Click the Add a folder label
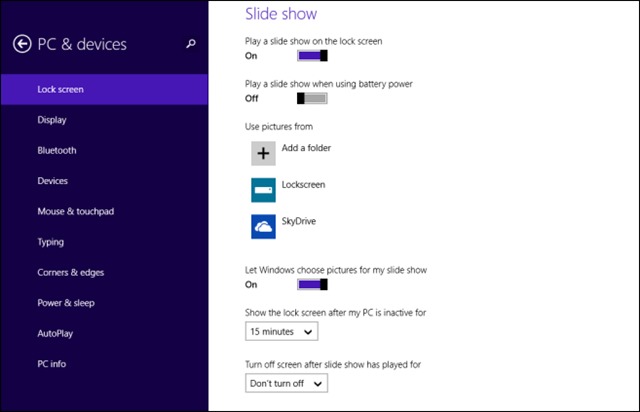 tap(306, 148)
